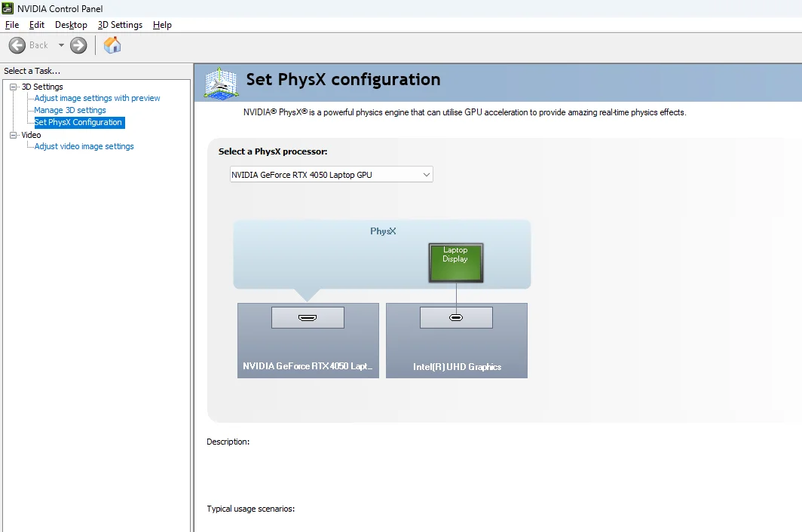Image resolution: width=802 pixels, height=532 pixels.
Task: Click the Video tree label
Action: click(31, 135)
